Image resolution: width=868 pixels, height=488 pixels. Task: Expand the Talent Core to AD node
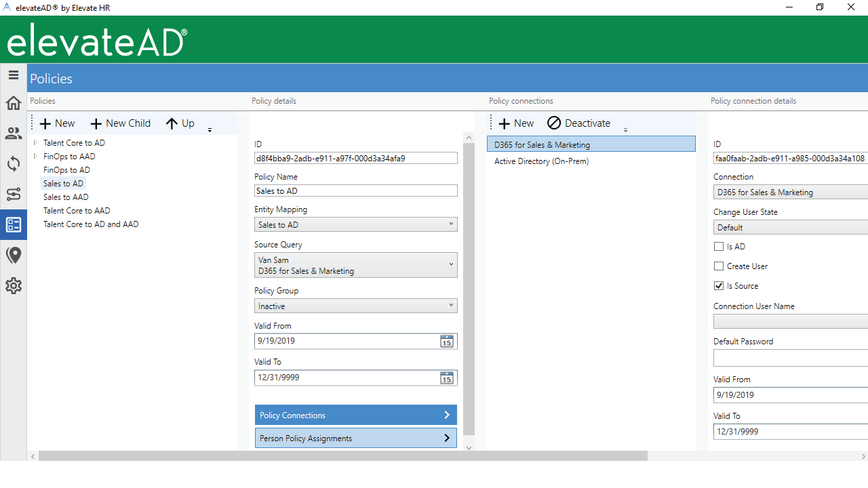[35, 143]
